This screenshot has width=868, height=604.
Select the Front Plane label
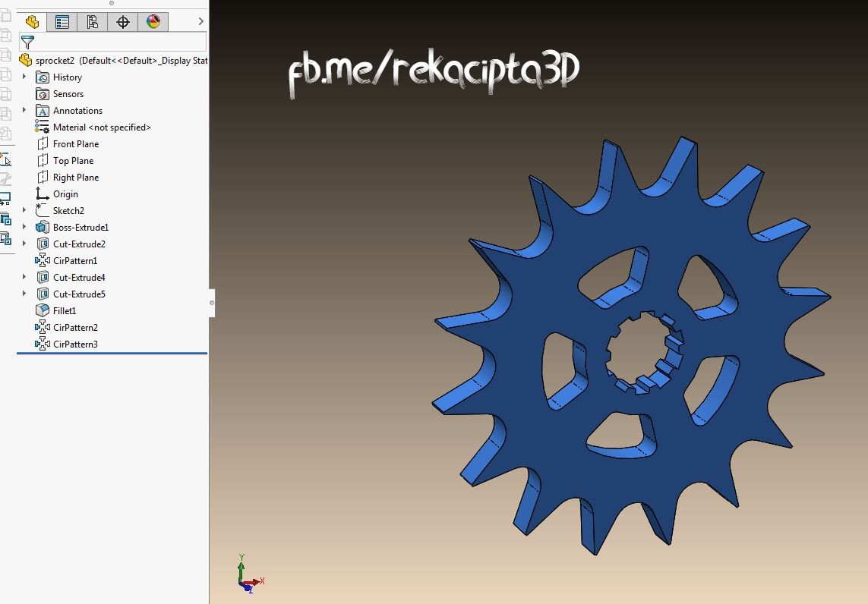(76, 144)
